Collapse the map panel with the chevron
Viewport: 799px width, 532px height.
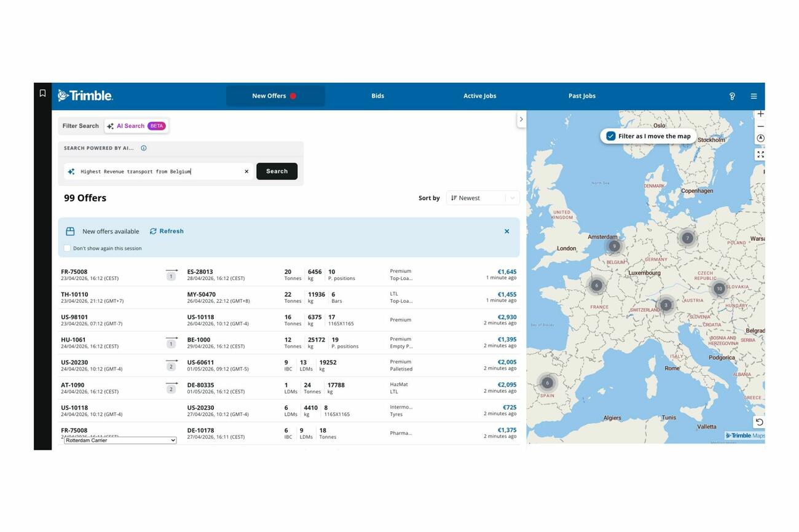tap(521, 120)
